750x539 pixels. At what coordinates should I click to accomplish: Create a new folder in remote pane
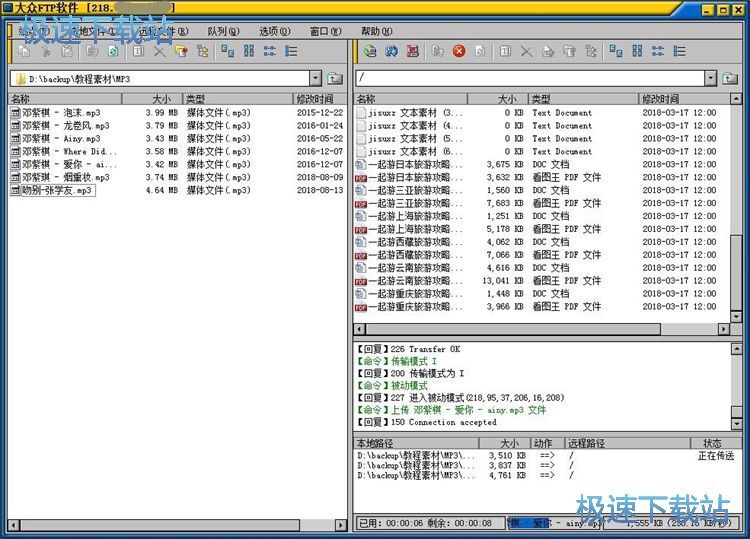point(569,51)
